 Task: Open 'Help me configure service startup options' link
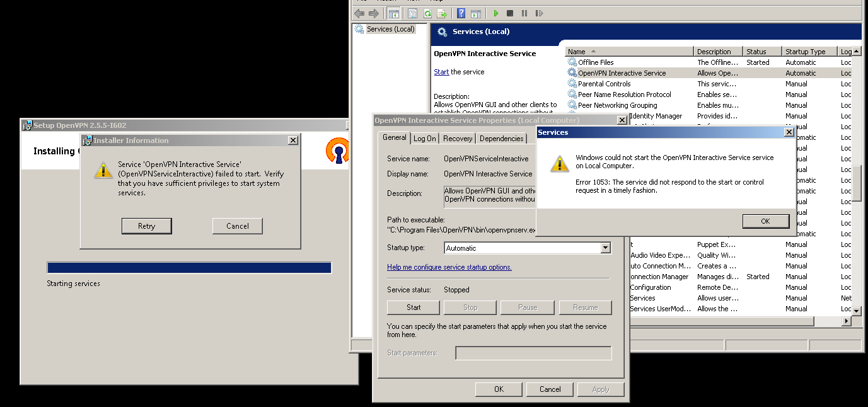[x=449, y=267]
